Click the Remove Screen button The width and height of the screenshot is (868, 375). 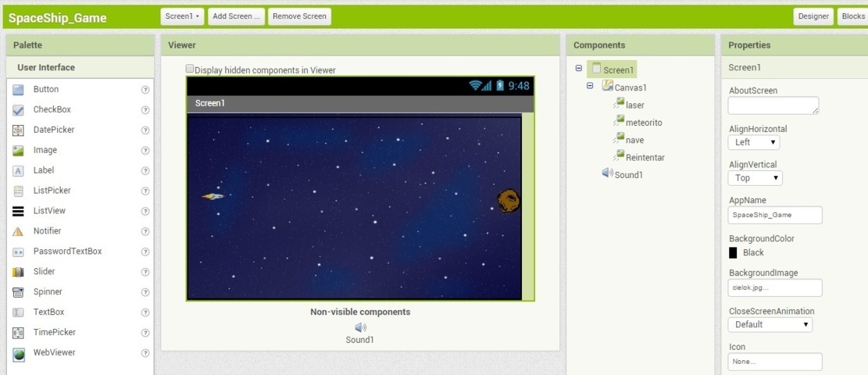(299, 16)
